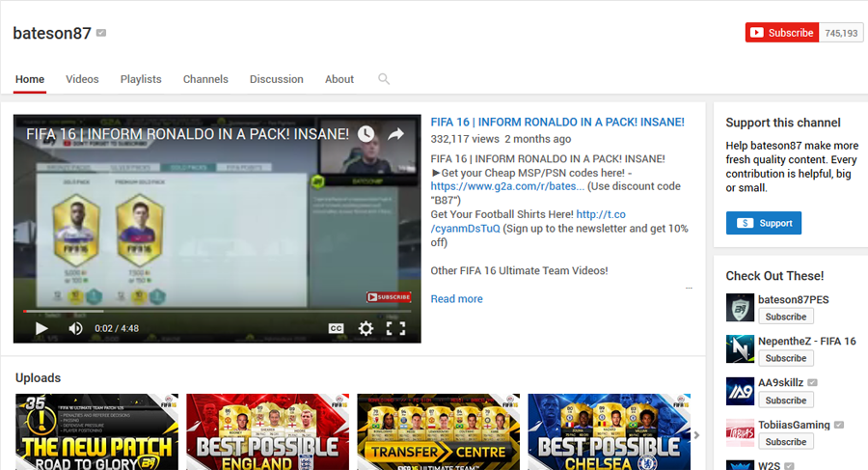The width and height of the screenshot is (868, 470).
Task: Click the red Subscribe button for bateson87
Action: pos(782,33)
